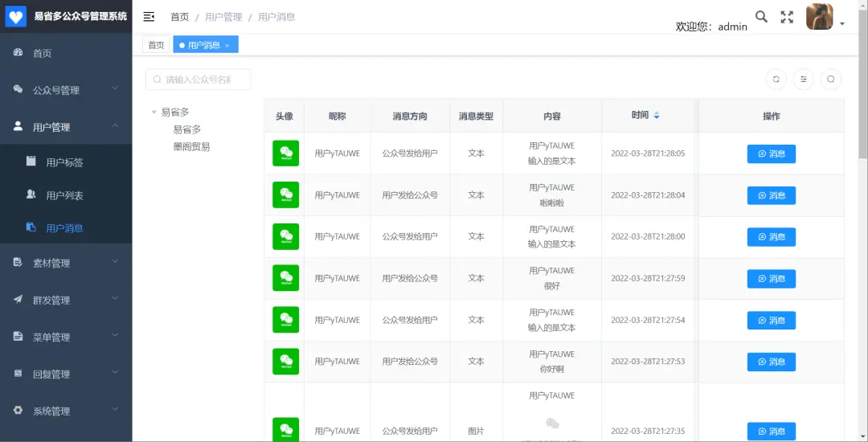Click the heart logo in the sidebar header

point(16,17)
